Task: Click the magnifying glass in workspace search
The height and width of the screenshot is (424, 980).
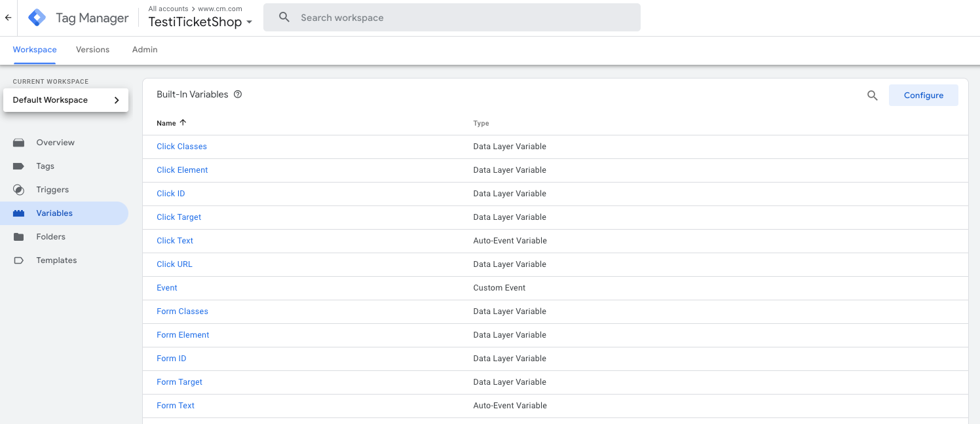Action: (284, 17)
